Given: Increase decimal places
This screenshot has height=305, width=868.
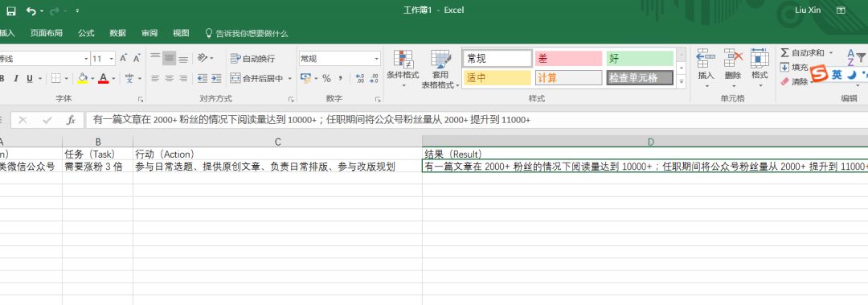Looking at the screenshot, I should 360,78.
